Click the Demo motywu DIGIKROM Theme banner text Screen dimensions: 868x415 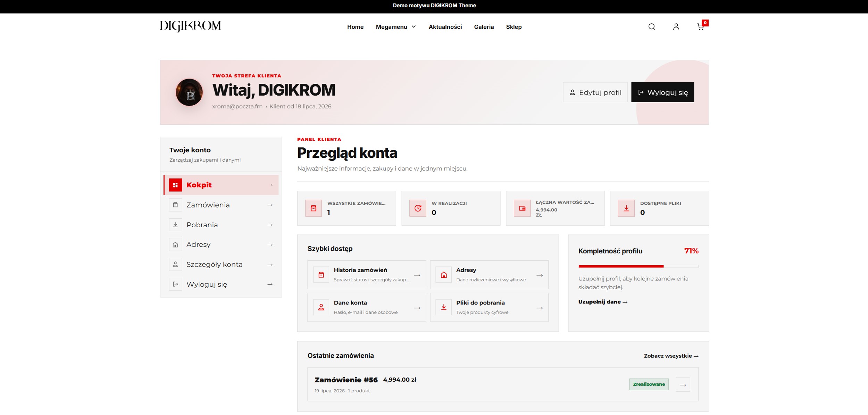tap(434, 5)
